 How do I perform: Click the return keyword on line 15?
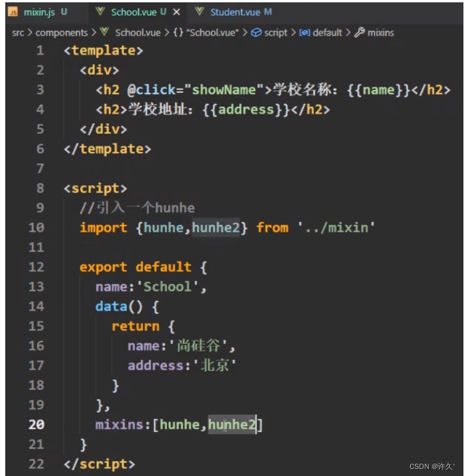pos(136,326)
